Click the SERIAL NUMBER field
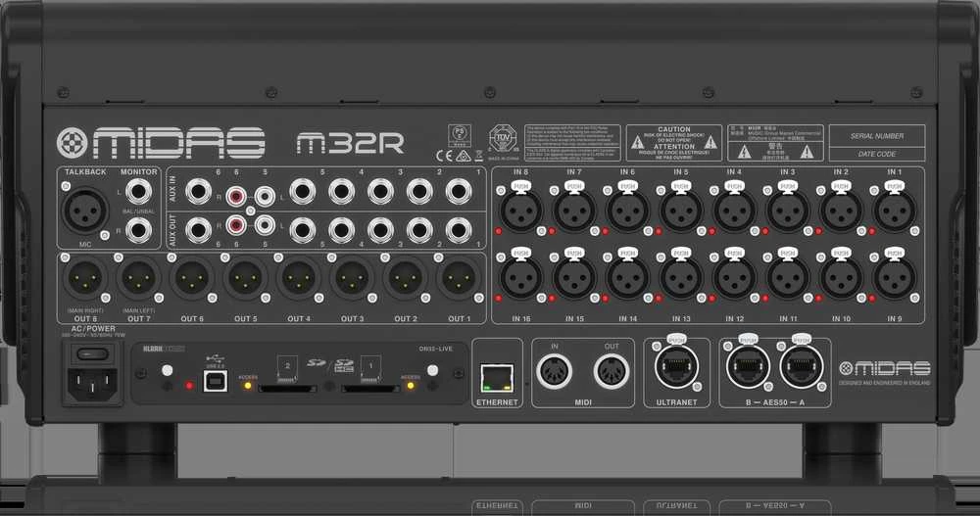The width and height of the screenshot is (980, 516). [877, 135]
